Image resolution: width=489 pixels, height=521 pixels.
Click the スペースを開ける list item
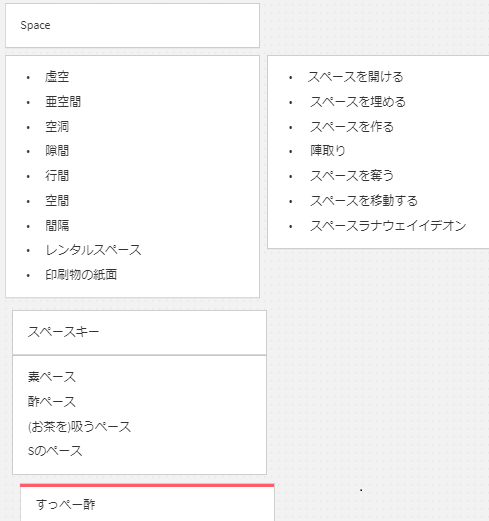click(355, 77)
